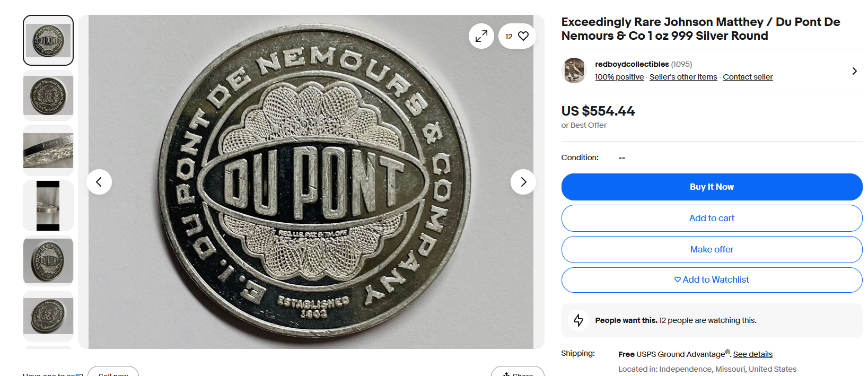The width and height of the screenshot is (868, 376).
Task: Click the Buy It Now button
Action: (712, 187)
